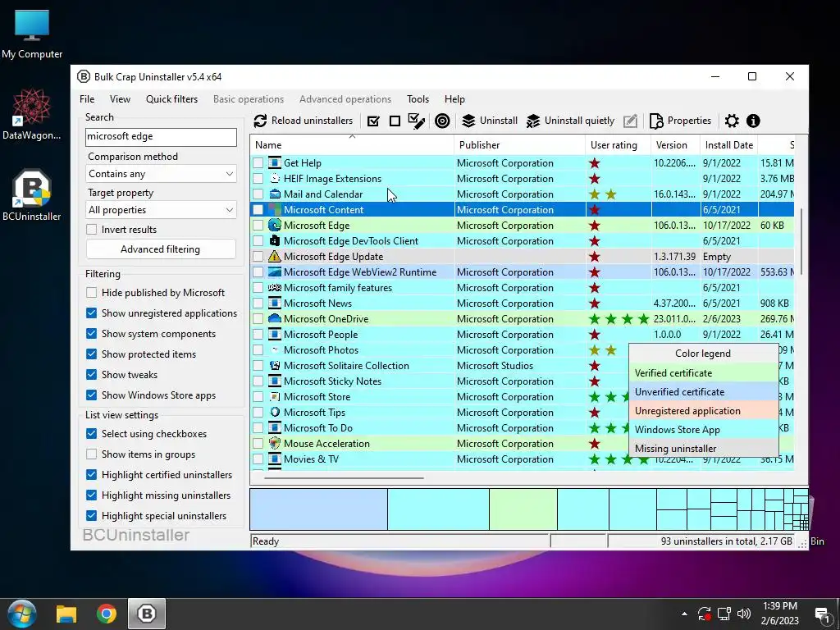Open the Target property dropdown
The image size is (840, 630).
[x=161, y=210]
